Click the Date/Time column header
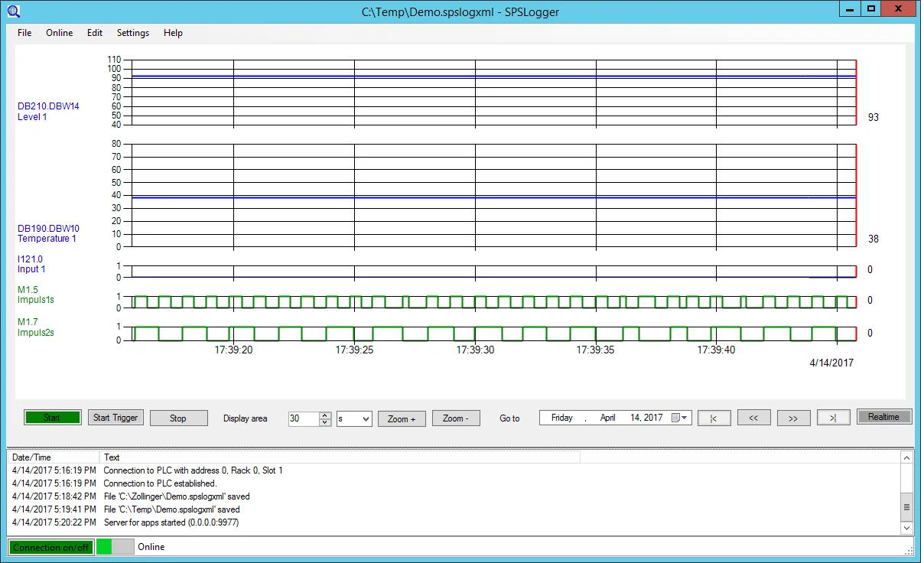 tap(53, 457)
